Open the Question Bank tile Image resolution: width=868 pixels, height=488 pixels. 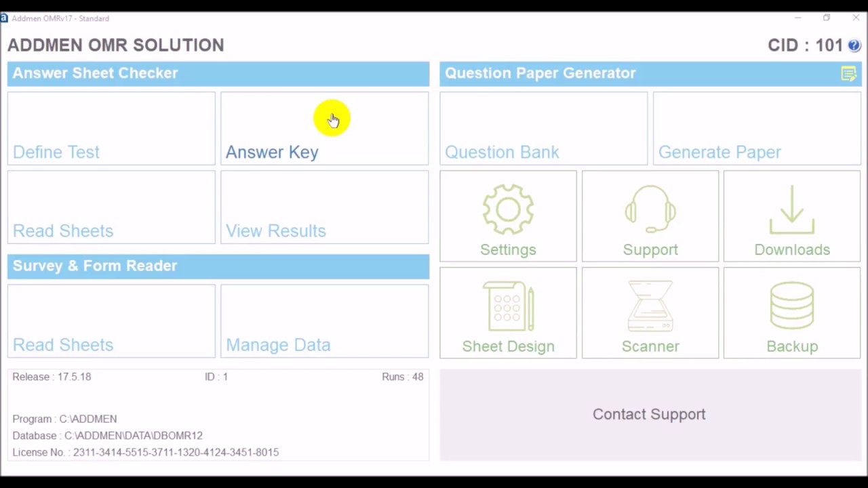pos(543,129)
